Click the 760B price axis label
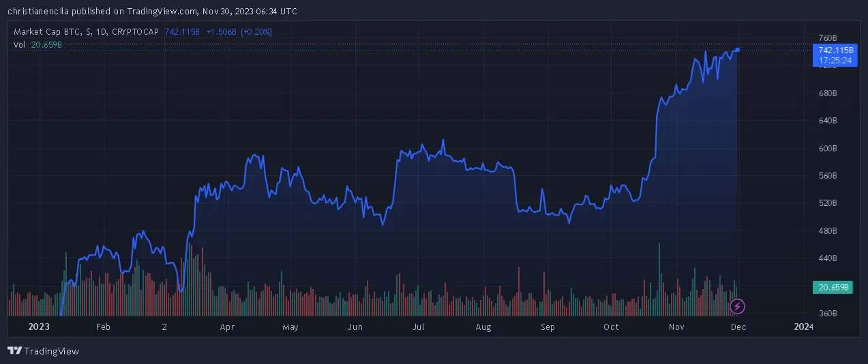Image resolution: width=868 pixels, height=364 pixels. pos(826,38)
